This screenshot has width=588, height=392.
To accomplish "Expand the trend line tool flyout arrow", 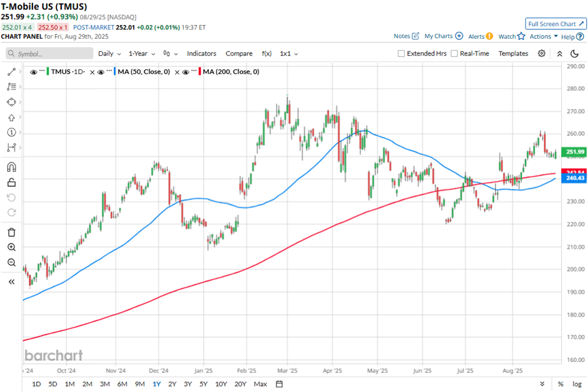I will (20, 71).
